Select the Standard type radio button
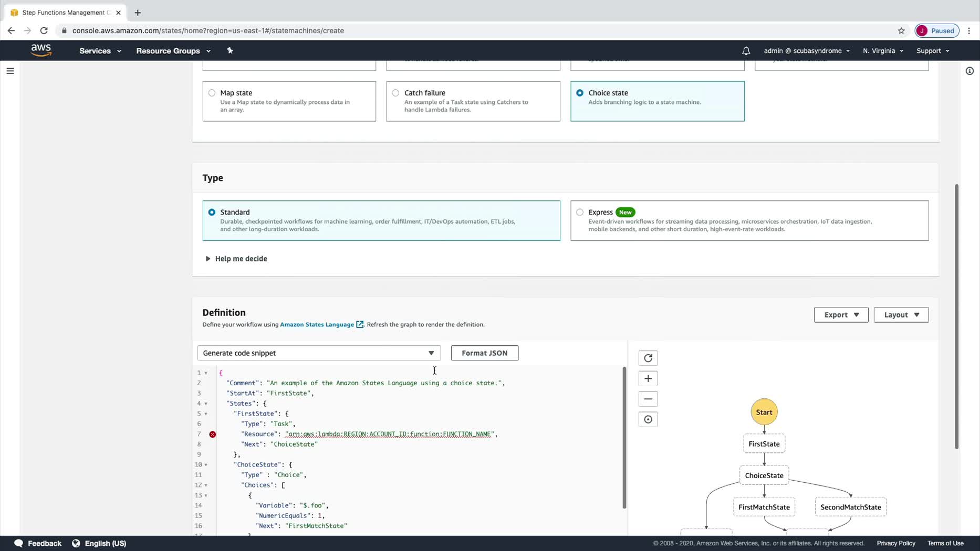Screen dimensions: 980x551 212,212
